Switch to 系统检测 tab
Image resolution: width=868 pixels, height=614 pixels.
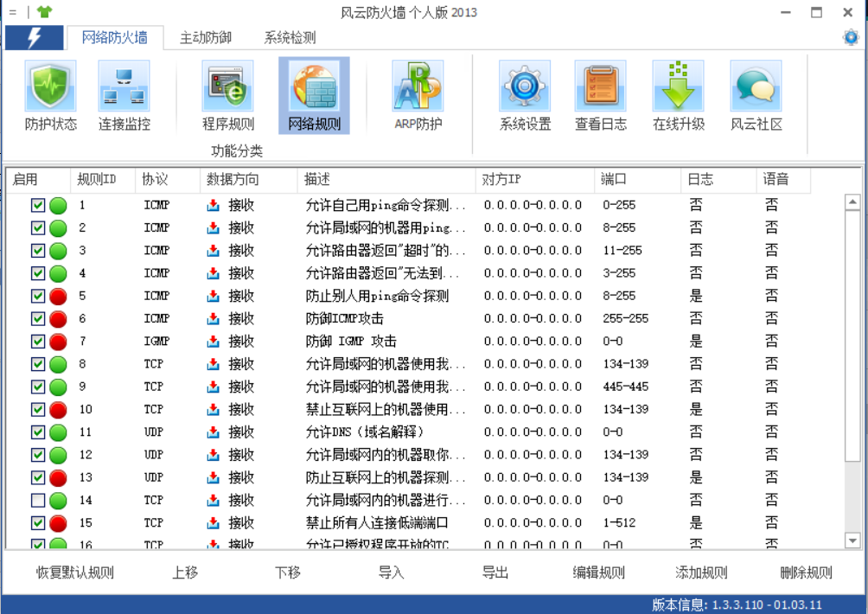[x=290, y=38]
